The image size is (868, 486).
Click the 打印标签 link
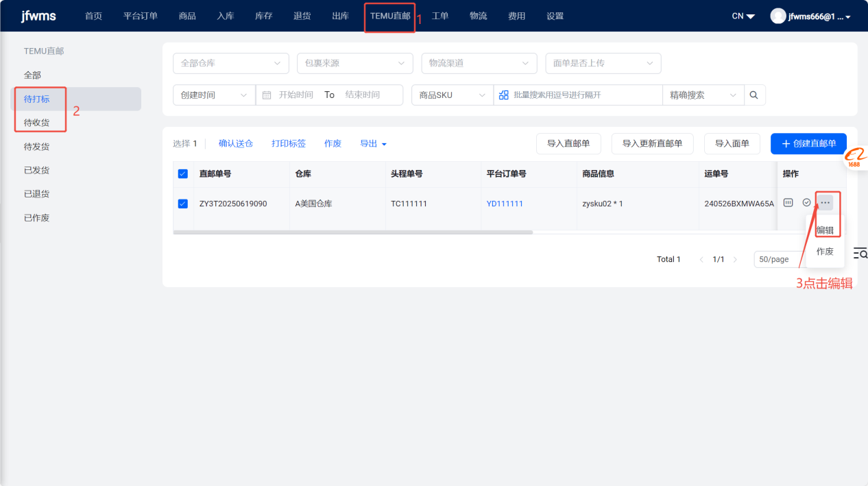coord(289,144)
